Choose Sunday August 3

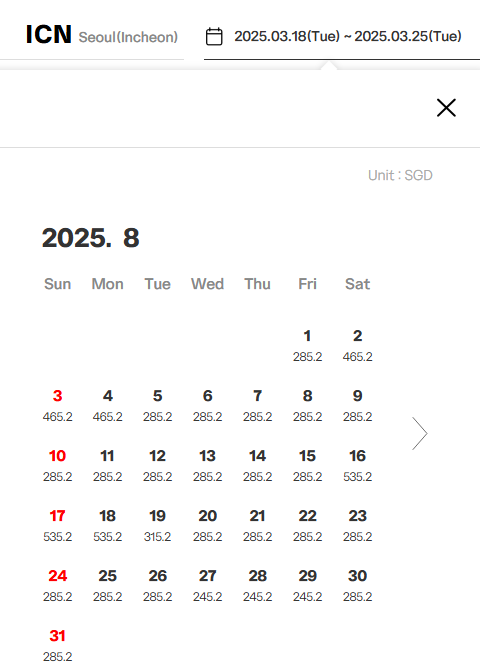(x=57, y=405)
